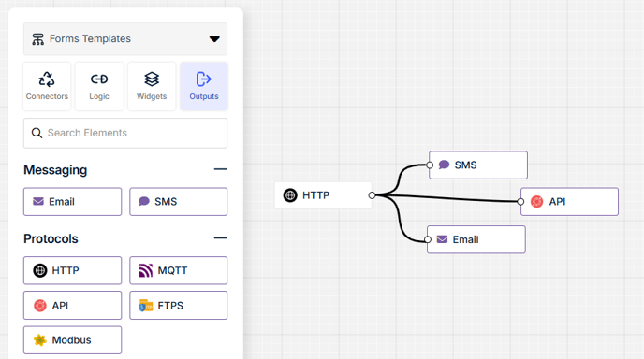
Task: Collapse the Messaging section
Action: click(220, 169)
